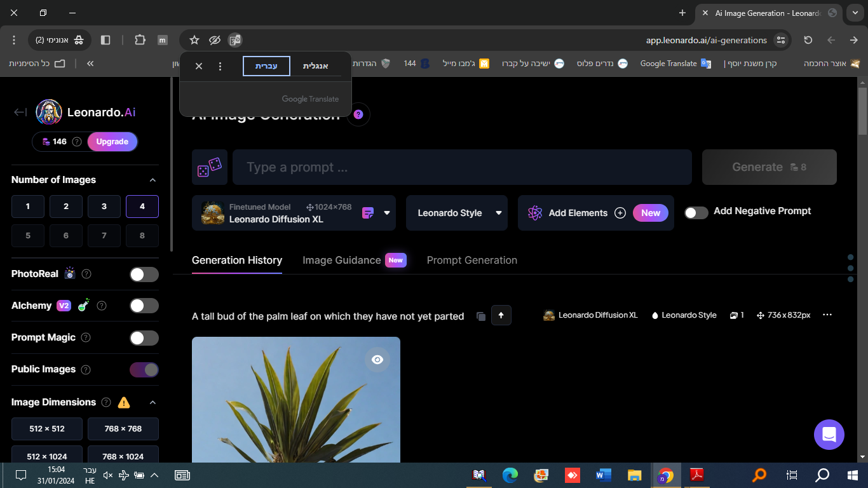Switch to the Image Guidance tab

341,260
